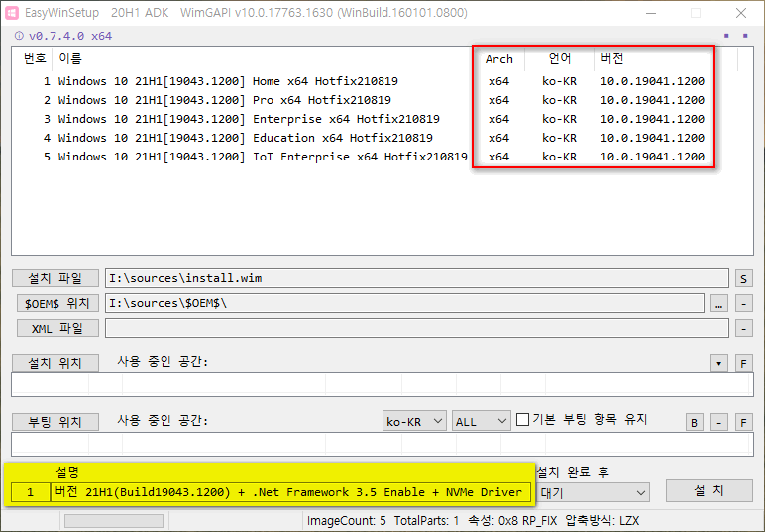Click the install.wim path input field
This screenshot has height=532, width=765.
416,278
